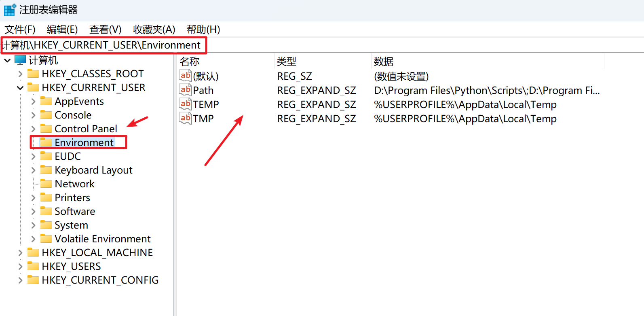The height and width of the screenshot is (316, 644).
Task: Collapse the HKEY_CURRENT_USER node
Action: 20,88
